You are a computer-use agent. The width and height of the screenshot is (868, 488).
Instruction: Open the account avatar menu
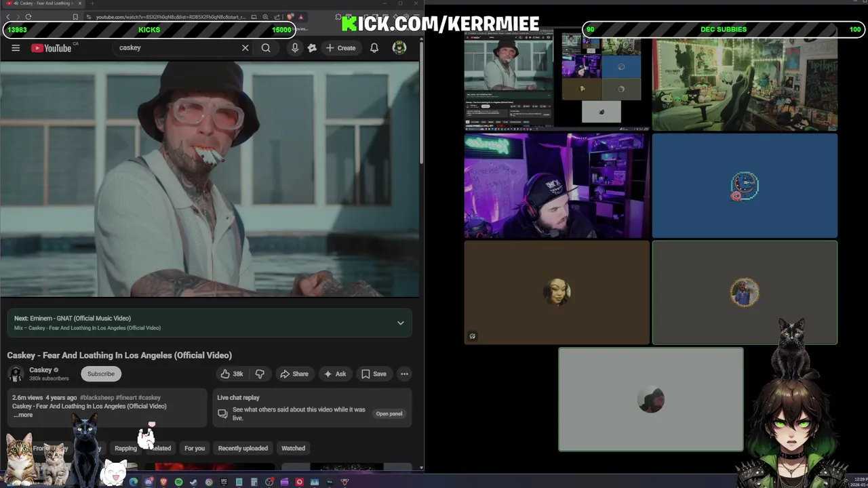399,48
